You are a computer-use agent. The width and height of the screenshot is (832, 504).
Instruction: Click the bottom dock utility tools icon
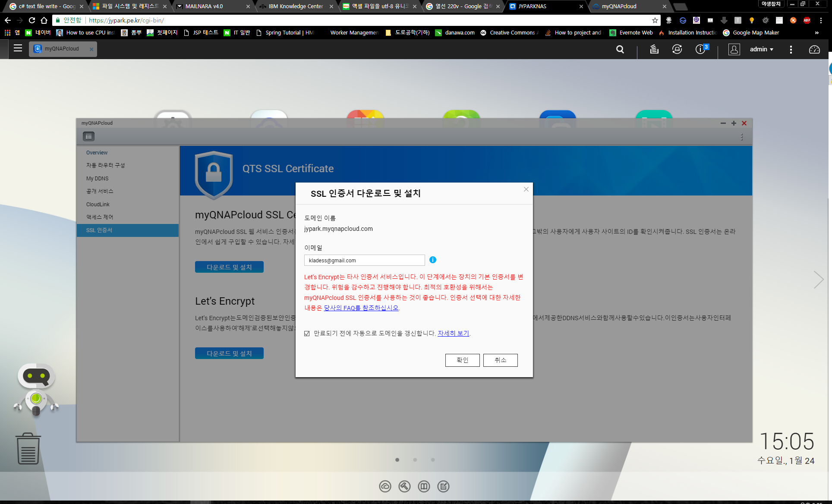[404, 486]
